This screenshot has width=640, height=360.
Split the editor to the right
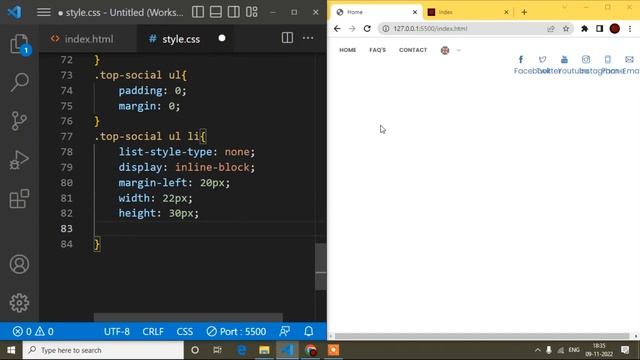pos(287,38)
